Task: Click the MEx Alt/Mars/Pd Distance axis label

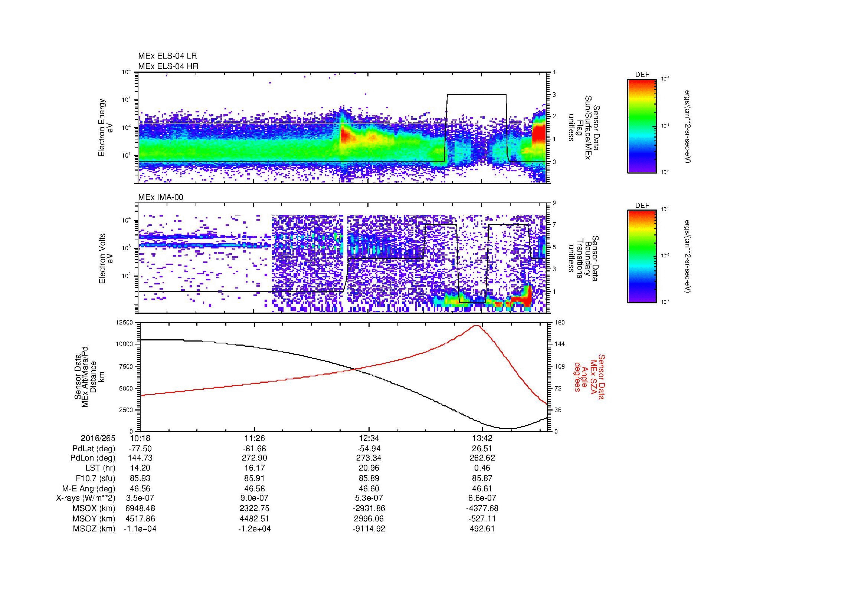Action: pos(89,376)
